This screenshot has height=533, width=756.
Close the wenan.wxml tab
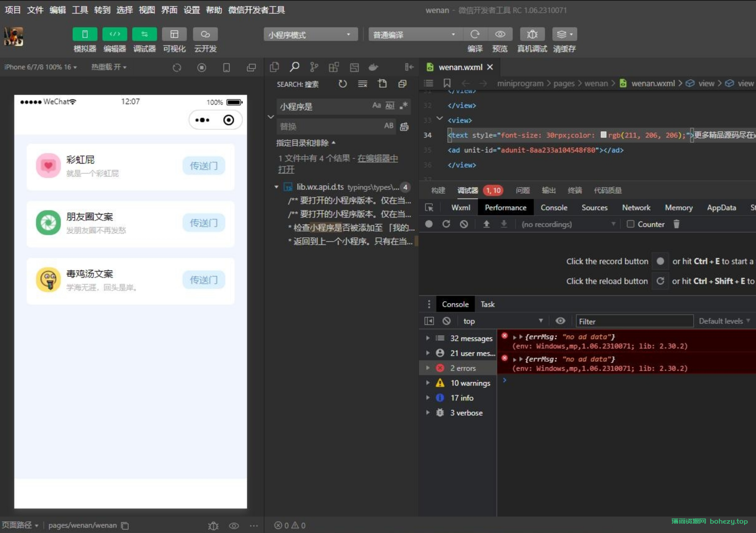coord(490,67)
